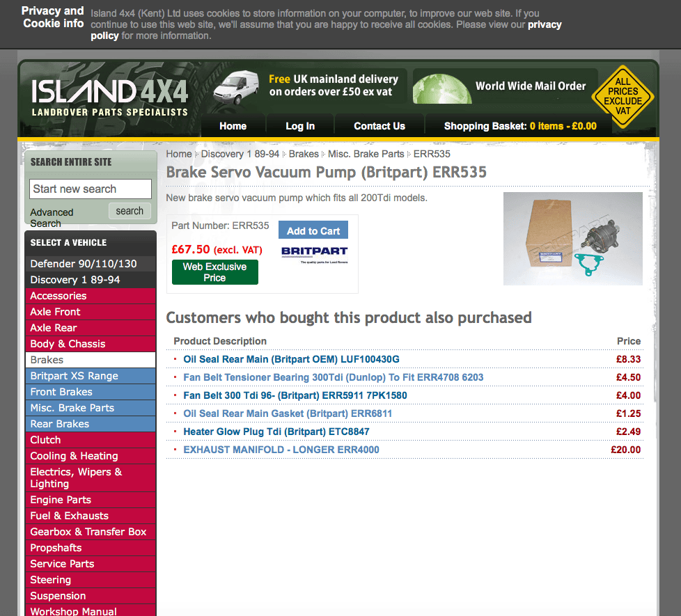Focus the Start new search field
This screenshot has height=616, width=681.
[91, 189]
